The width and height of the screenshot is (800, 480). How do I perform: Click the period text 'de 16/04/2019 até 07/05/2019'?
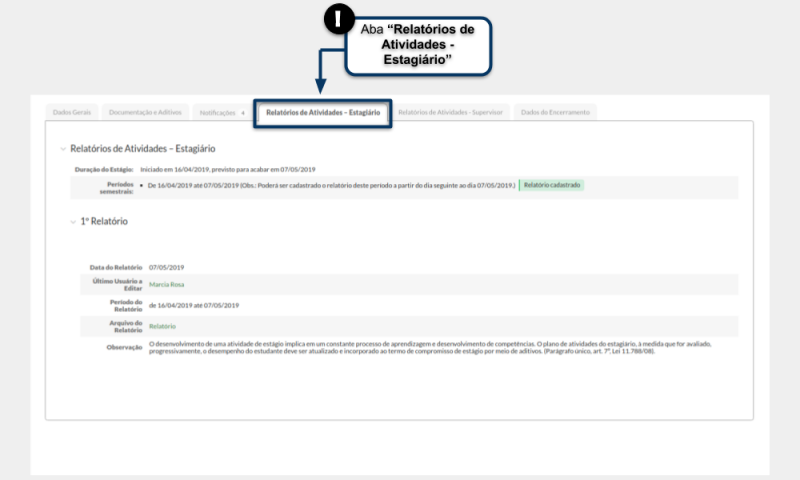pyautogui.click(x=194, y=306)
